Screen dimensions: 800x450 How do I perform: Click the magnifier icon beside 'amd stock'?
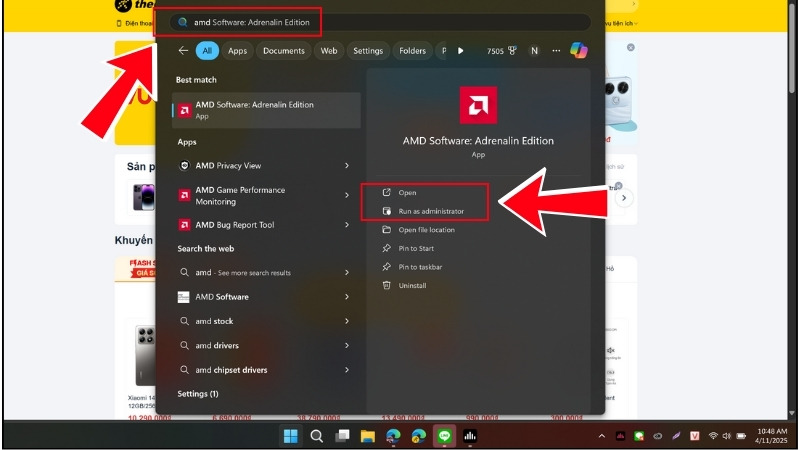184,321
